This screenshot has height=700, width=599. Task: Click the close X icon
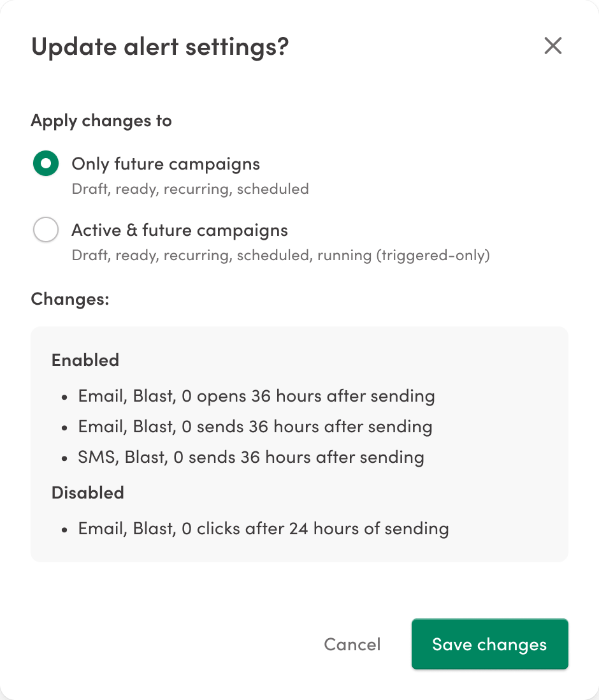pyautogui.click(x=552, y=46)
